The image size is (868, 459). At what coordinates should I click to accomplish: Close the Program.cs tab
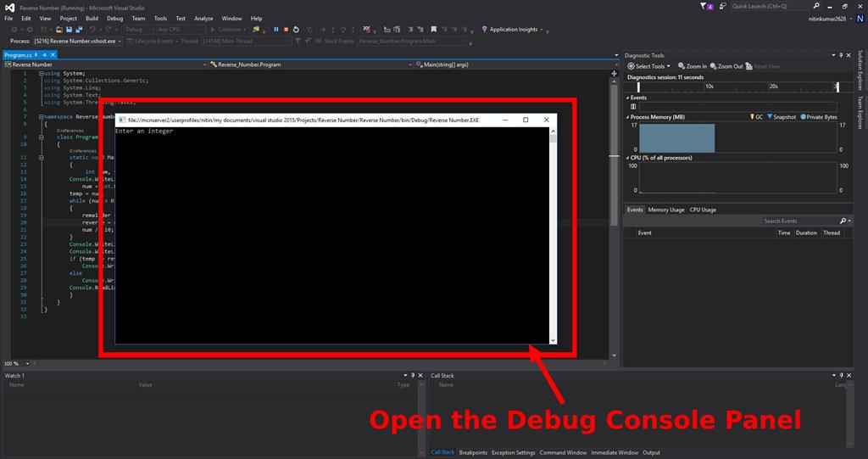point(53,55)
